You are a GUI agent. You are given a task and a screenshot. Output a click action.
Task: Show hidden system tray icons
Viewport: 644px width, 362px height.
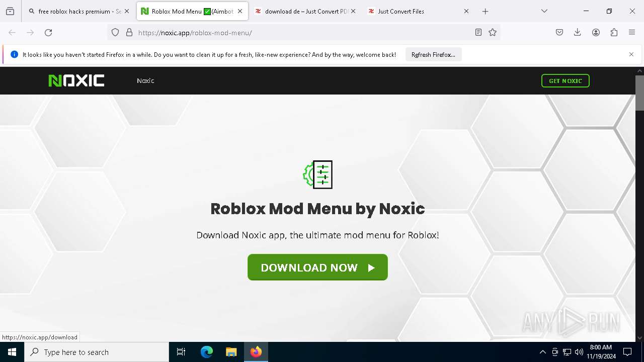click(542, 352)
